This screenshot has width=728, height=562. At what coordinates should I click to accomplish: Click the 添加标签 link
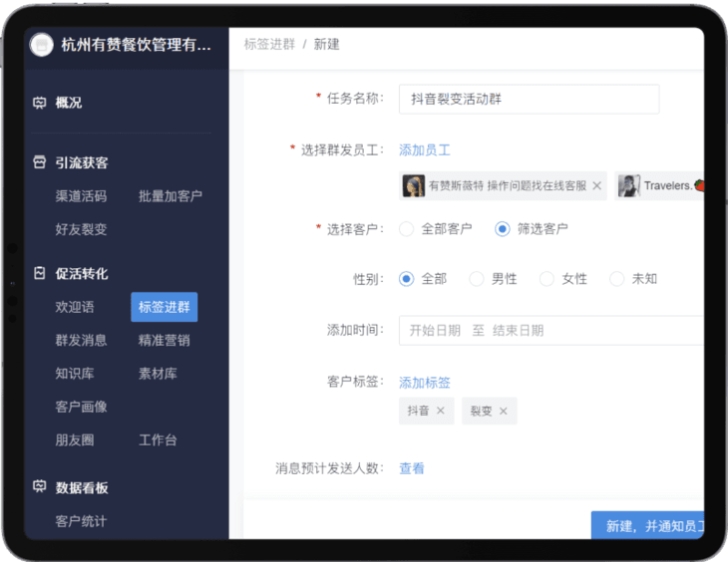pyautogui.click(x=425, y=383)
